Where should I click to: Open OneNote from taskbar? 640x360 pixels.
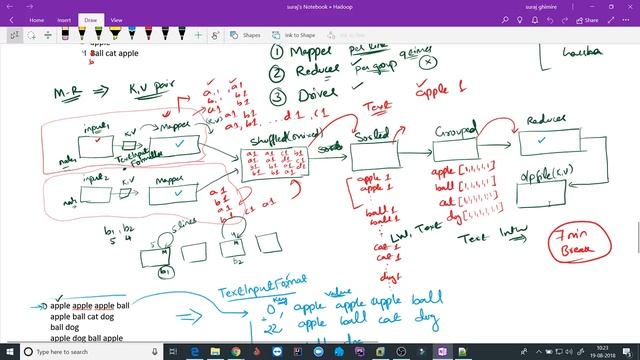pos(442,351)
